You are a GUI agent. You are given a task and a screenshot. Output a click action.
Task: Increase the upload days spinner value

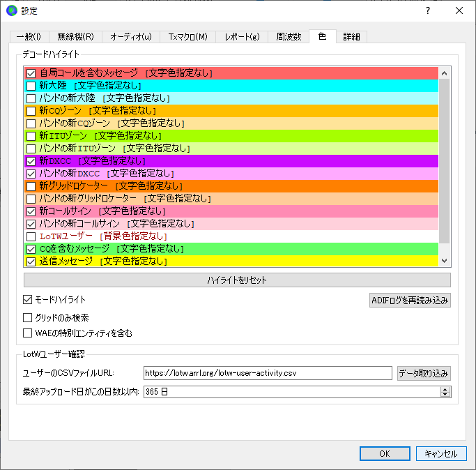[445, 389]
